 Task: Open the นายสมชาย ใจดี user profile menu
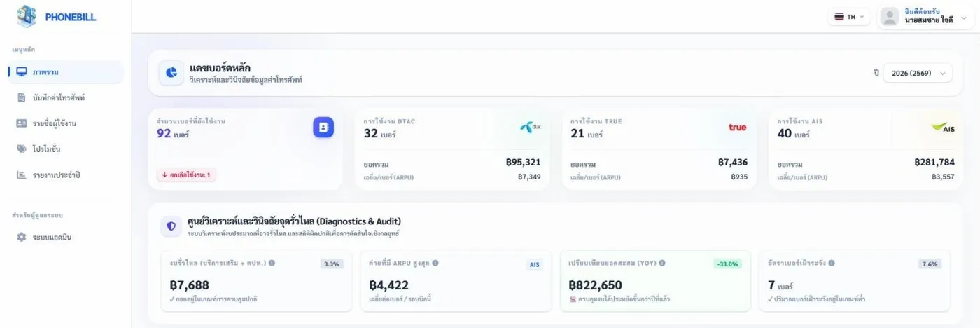click(x=925, y=17)
